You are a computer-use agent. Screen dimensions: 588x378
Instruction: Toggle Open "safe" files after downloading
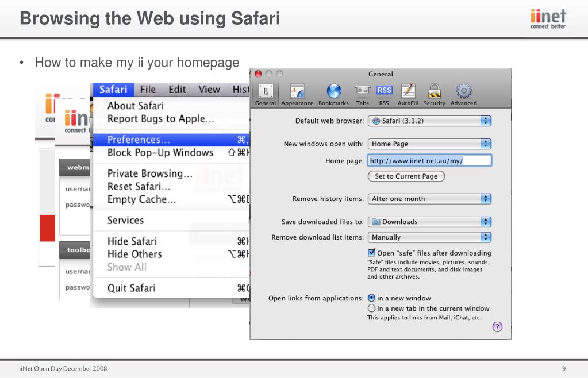click(372, 253)
